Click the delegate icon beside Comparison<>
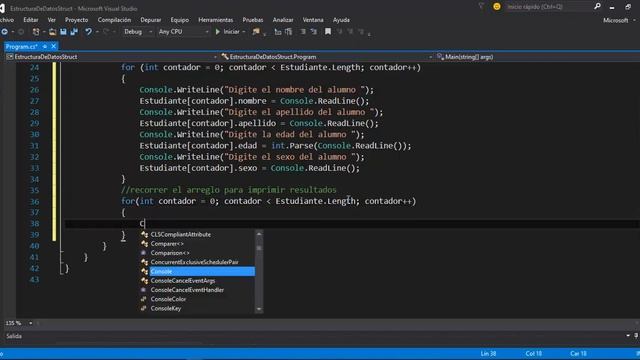640x360 pixels. click(144, 253)
